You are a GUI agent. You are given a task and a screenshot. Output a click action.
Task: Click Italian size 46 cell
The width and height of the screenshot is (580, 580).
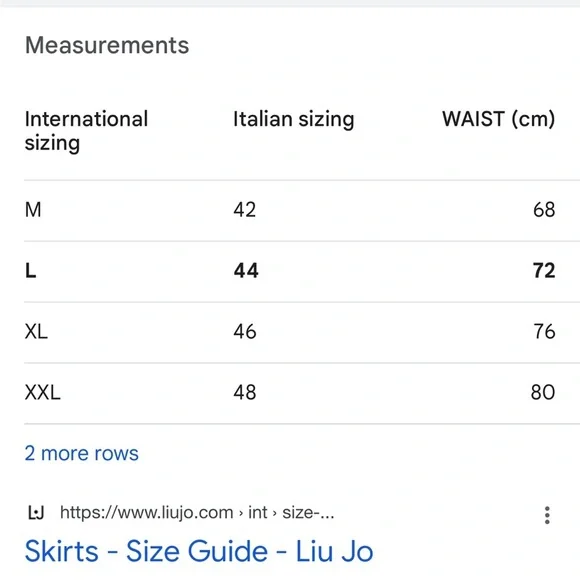[x=245, y=331]
